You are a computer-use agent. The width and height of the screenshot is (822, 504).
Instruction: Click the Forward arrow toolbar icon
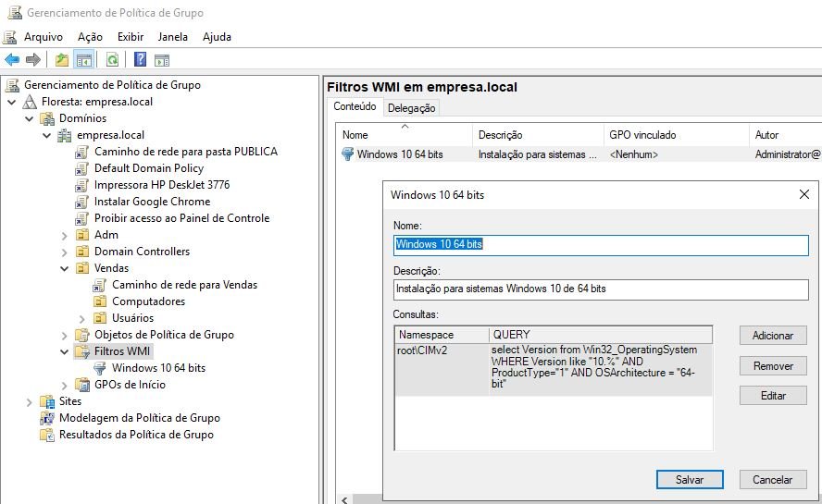32,60
